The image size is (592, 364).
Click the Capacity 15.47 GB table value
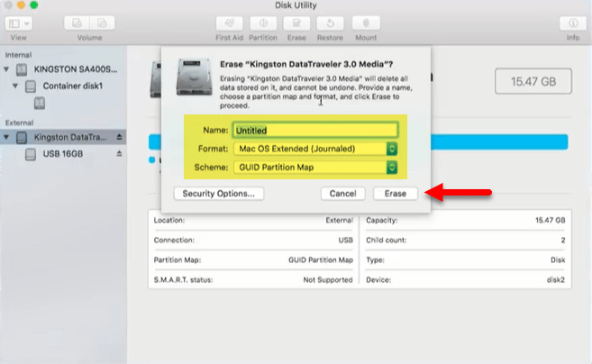pyautogui.click(x=550, y=220)
